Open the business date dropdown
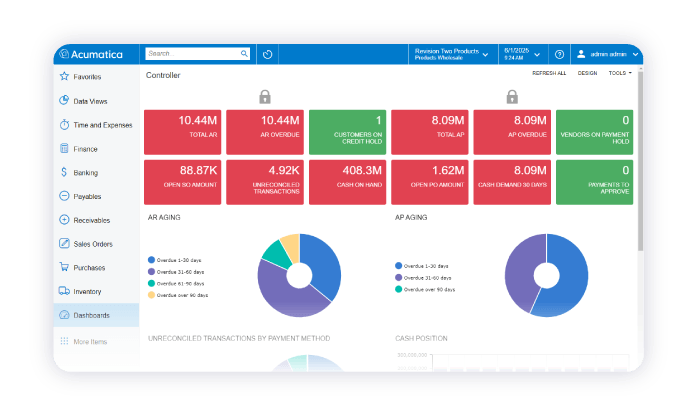Image resolution: width=700 pixels, height=414 pixels. pos(523,54)
